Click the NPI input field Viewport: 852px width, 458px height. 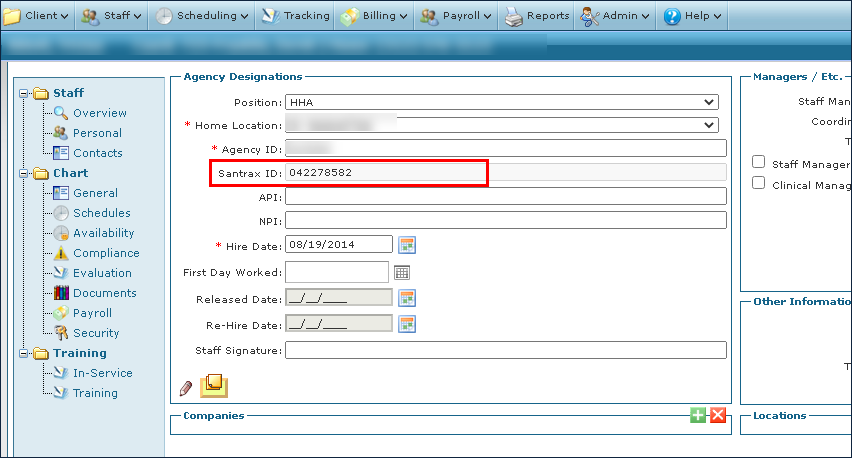[x=505, y=220]
